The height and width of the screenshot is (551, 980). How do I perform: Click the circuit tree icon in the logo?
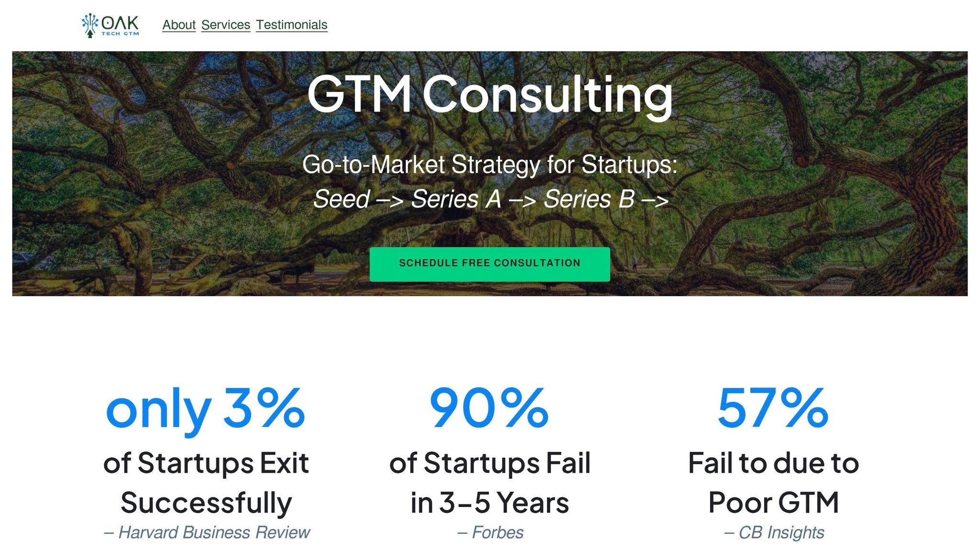click(x=89, y=25)
